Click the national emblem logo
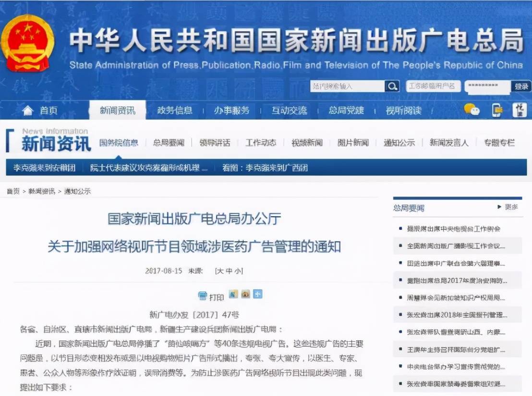The height and width of the screenshot is (396, 532). tap(28, 43)
